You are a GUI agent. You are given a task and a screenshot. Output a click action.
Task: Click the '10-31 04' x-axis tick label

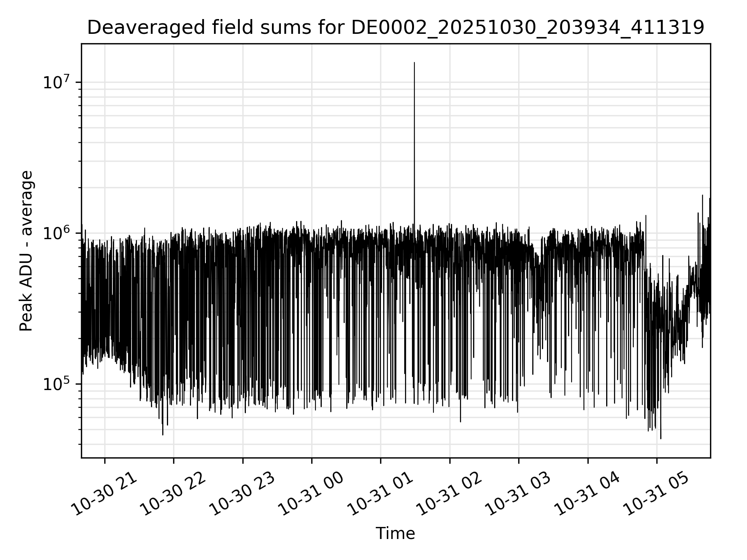[x=587, y=494]
